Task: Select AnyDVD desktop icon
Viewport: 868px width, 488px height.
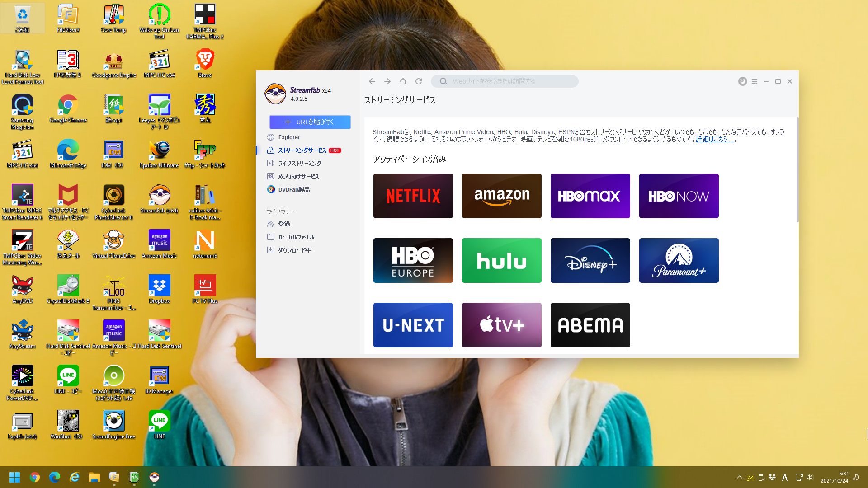Action: (22, 290)
